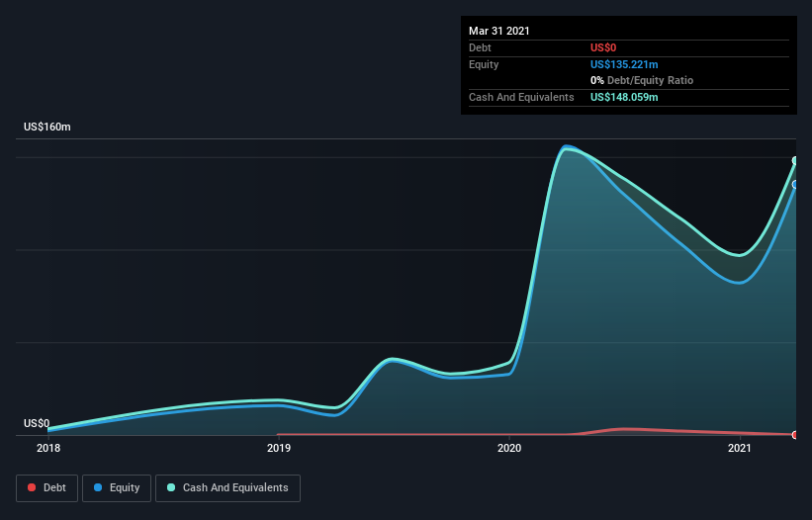The image size is (812, 520).
Task: Select the 2019 x-axis label
Action: coord(279,448)
